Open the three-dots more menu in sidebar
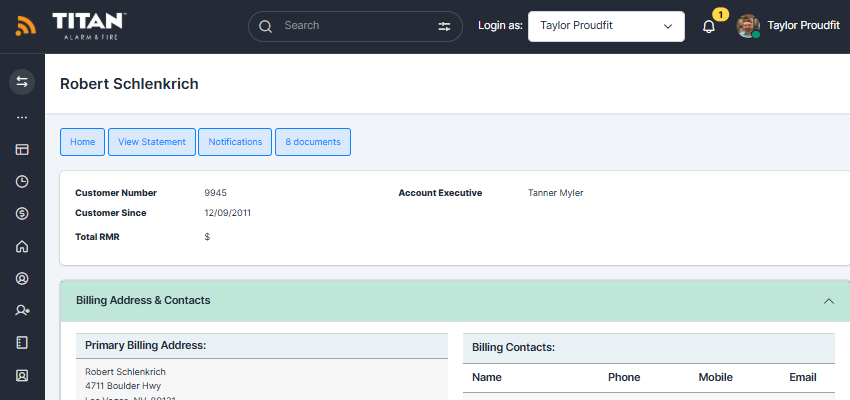 [22, 117]
